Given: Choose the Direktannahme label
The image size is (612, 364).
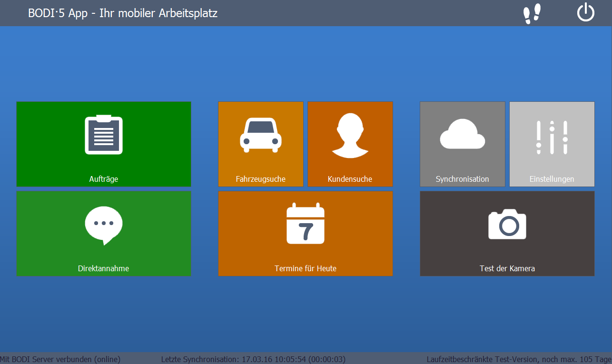Looking at the screenshot, I should tap(104, 269).
